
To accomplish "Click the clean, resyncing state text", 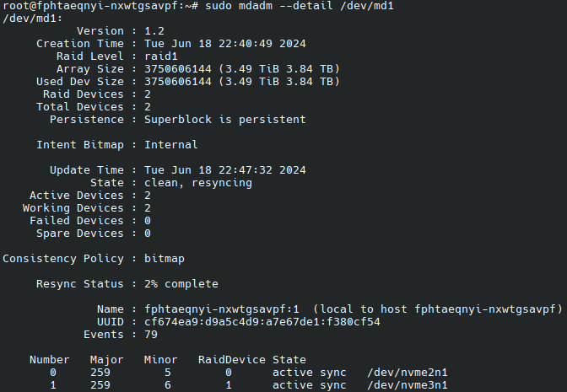I will (198, 183).
